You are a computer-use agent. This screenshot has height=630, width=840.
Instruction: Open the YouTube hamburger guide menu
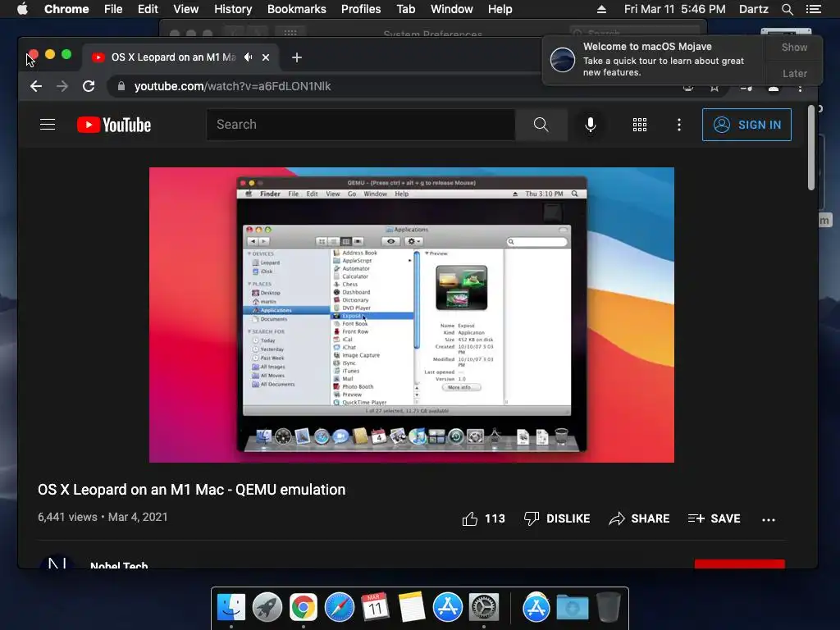(48, 125)
